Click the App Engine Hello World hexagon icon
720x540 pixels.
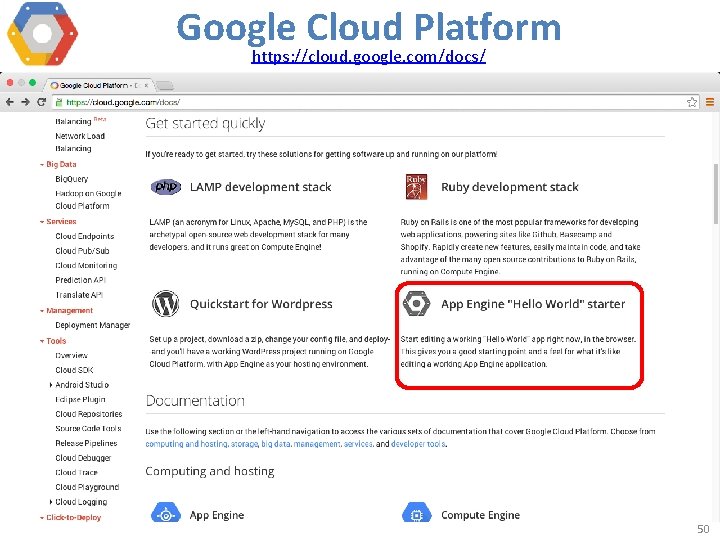click(416, 304)
